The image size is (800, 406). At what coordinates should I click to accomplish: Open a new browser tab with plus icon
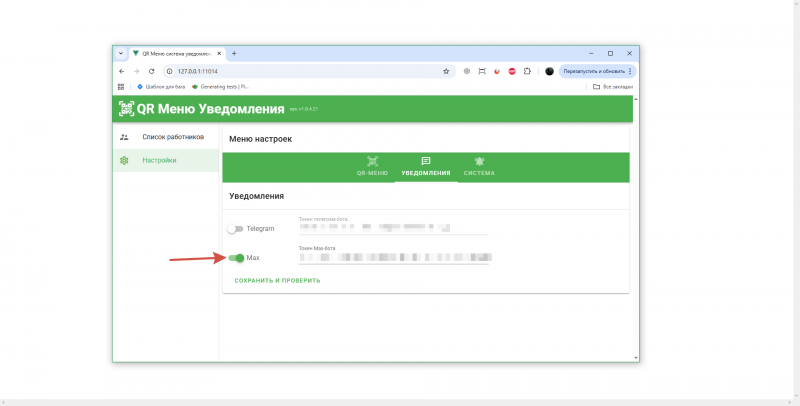click(x=234, y=53)
